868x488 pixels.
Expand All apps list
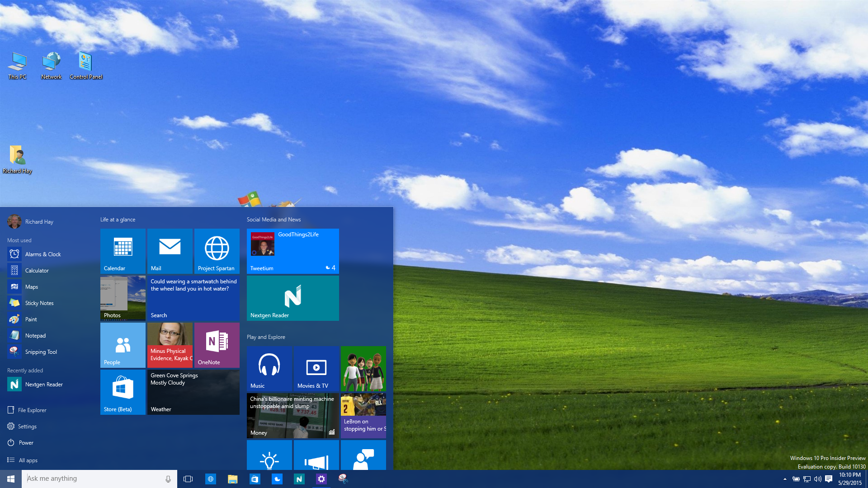coord(28,460)
